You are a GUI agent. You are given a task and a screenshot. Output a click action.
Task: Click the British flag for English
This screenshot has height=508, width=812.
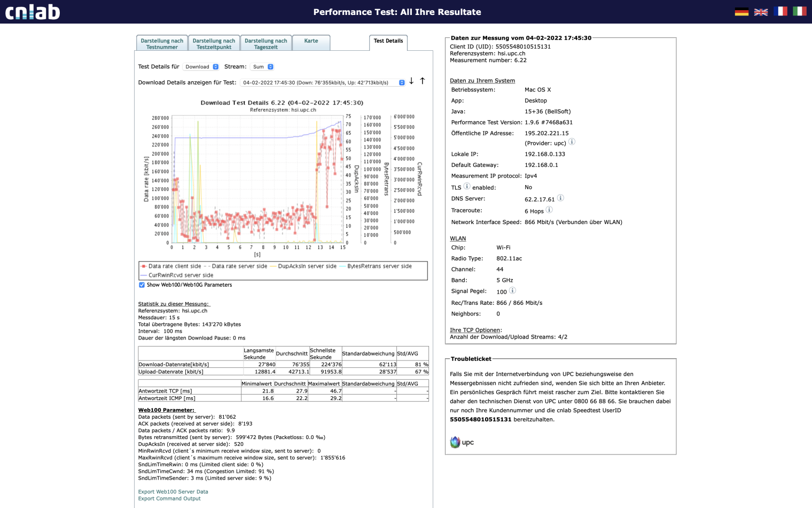(x=761, y=12)
